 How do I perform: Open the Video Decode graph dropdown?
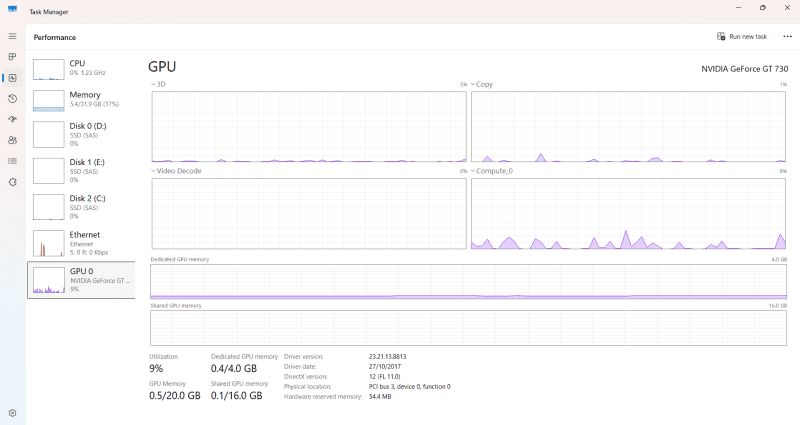click(x=177, y=171)
